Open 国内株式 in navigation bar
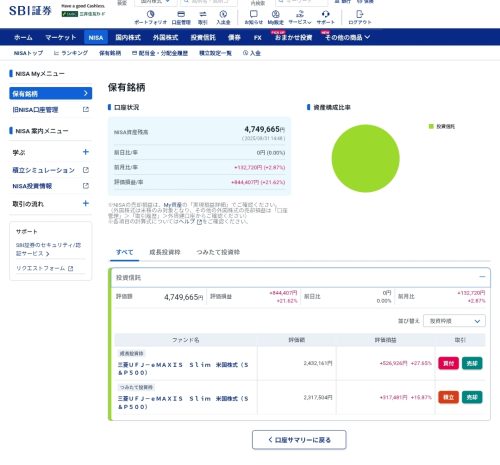 tap(128, 37)
